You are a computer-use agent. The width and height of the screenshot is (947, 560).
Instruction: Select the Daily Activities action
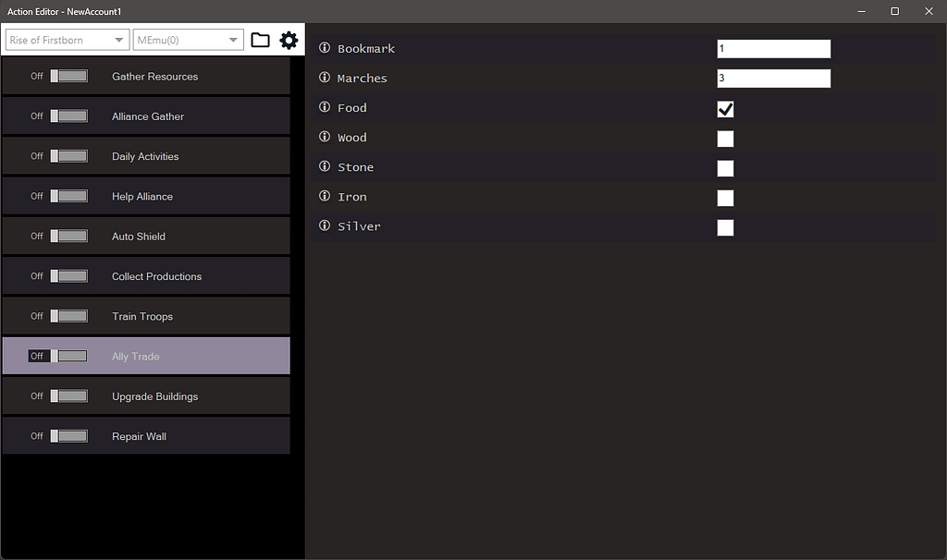click(146, 155)
